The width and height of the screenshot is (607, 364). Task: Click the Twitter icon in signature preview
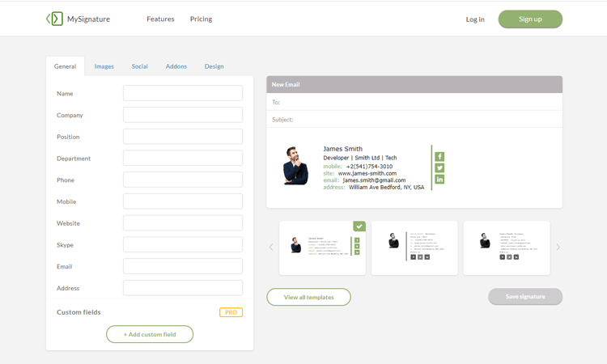pos(439,168)
